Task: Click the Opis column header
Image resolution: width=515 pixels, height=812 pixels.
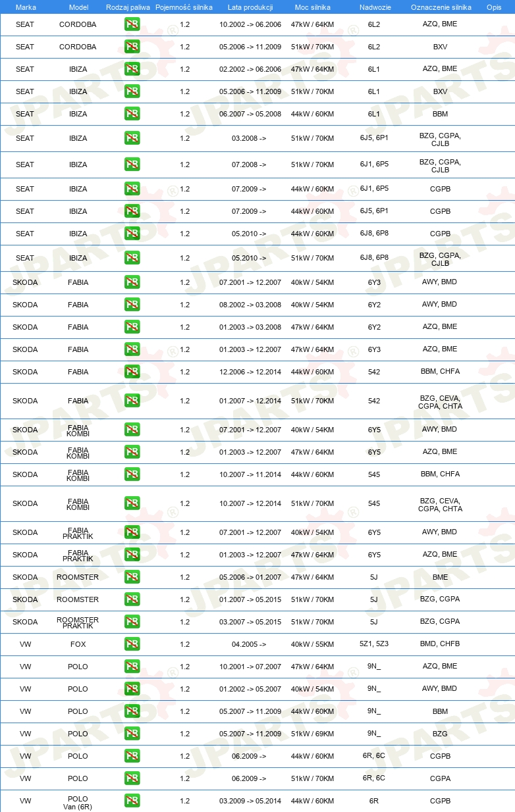Action: [x=494, y=7]
